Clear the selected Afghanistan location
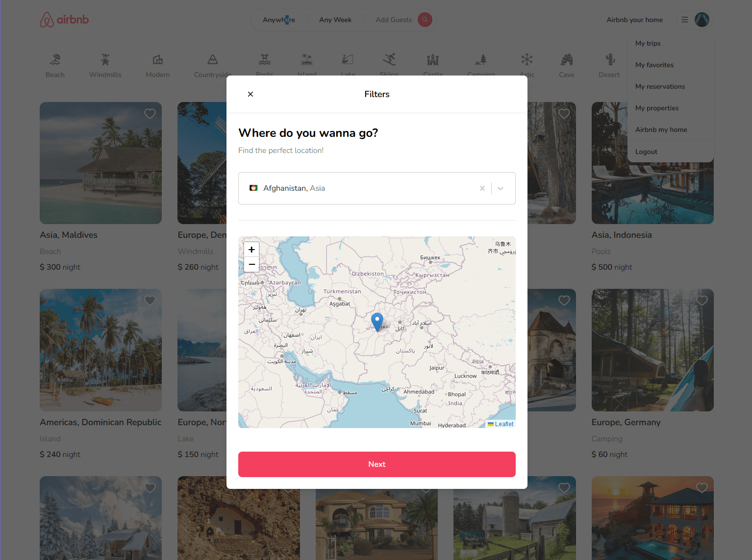 (482, 188)
